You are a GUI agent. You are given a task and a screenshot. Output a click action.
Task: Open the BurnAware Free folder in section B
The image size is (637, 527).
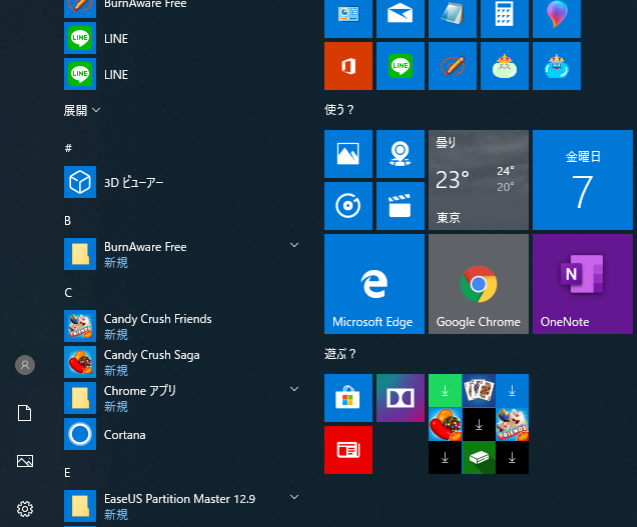pos(183,254)
